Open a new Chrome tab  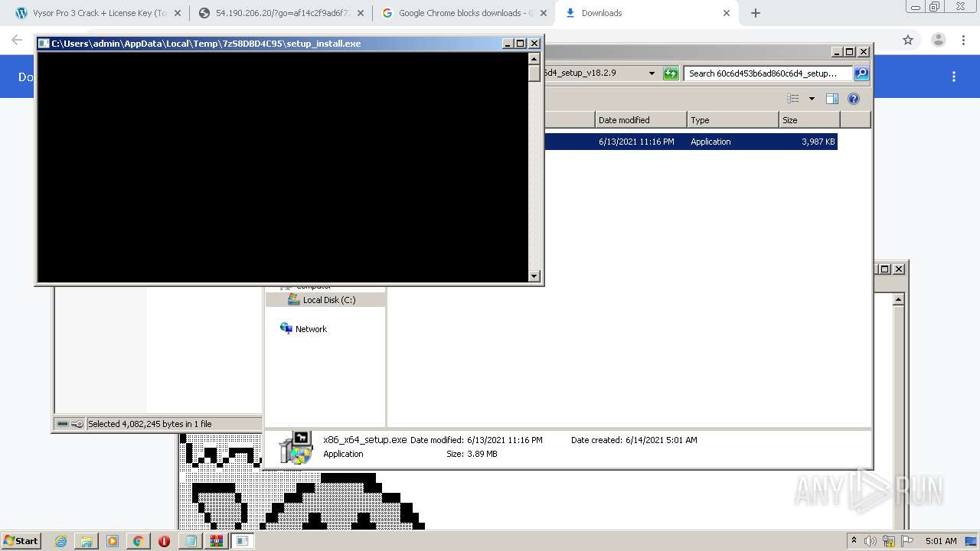click(756, 13)
